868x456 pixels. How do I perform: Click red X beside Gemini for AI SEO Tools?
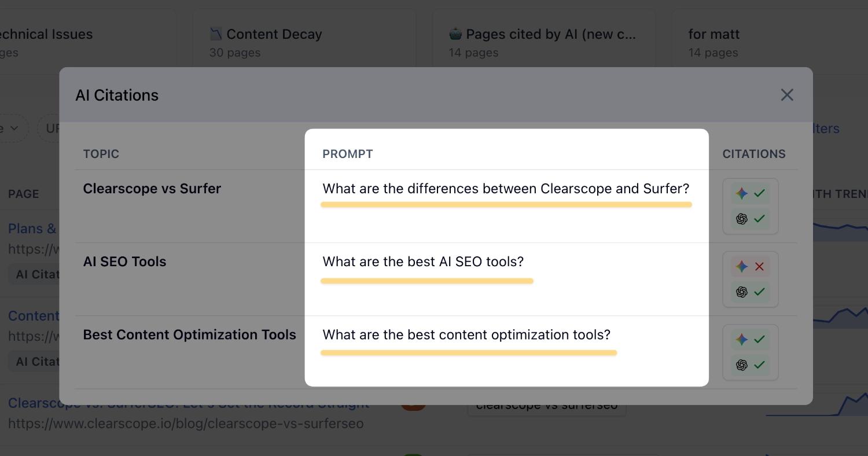[759, 266]
